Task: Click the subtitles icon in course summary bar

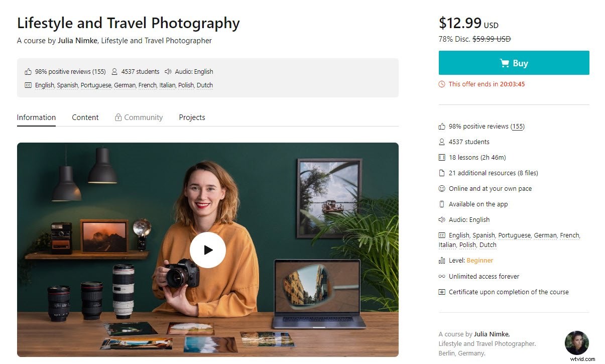Action: point(28,85)
